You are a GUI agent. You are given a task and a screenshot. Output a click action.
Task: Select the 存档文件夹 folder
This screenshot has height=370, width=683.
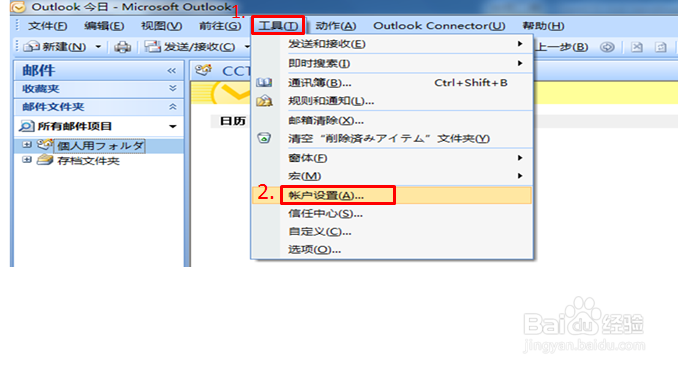click(x=88, y=161)
